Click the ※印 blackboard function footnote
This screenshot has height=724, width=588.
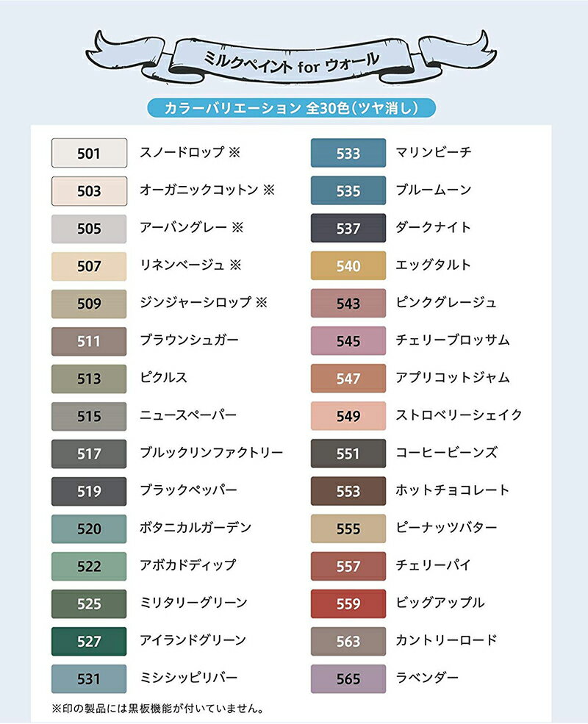(157, 709)
